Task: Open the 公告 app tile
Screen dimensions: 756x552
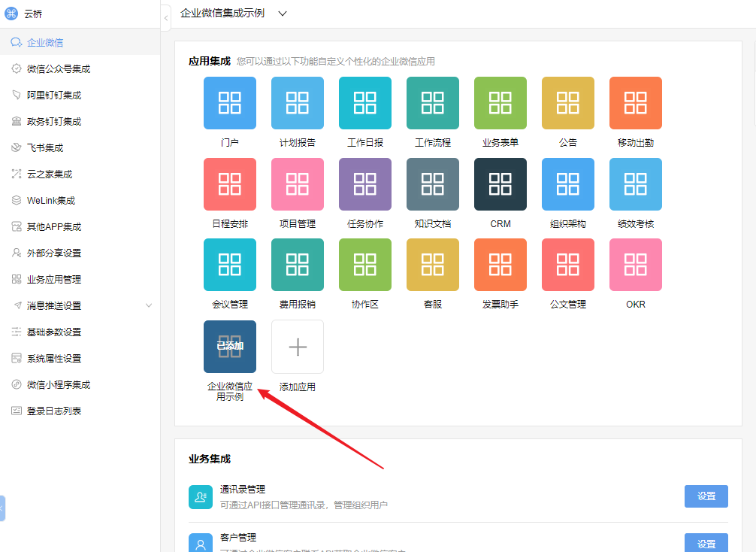Action: [568, 103]
